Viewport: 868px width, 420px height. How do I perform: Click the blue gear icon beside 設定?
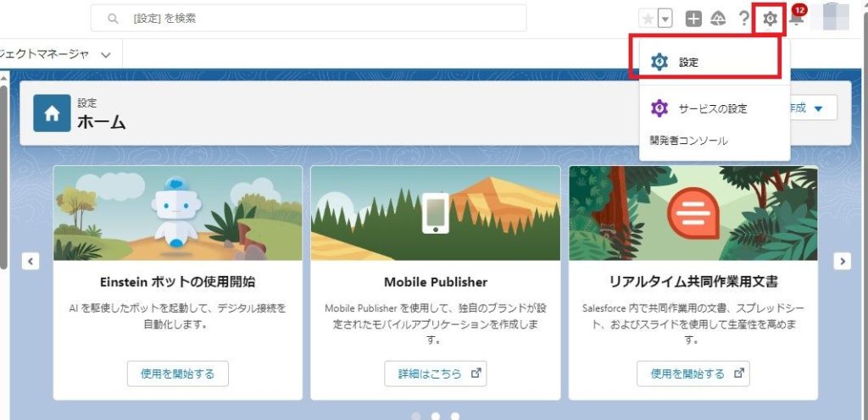coord(659,62)
